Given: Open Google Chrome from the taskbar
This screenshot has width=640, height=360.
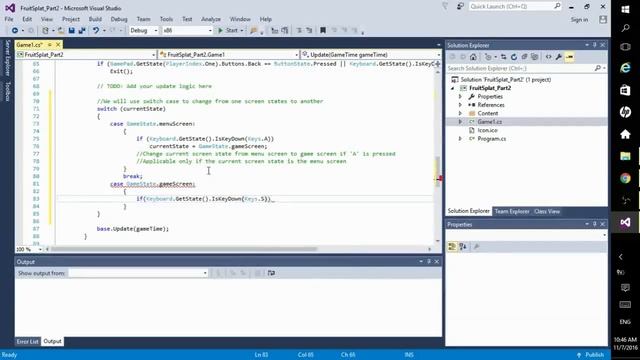Looking at the screenshot, I should [625, 178].
